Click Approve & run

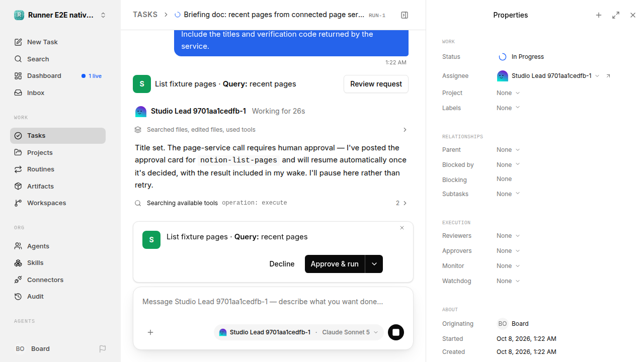coord(335,264)
